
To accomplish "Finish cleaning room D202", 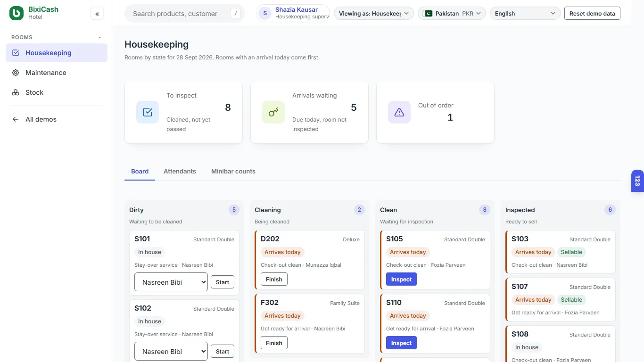I will (x=274, y=280).
